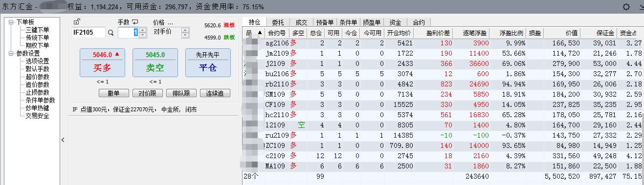Image resolution: width=644 pixels, height=185 pixels.
Task: Collapse the 下单板 tree node
Action: 11,22
